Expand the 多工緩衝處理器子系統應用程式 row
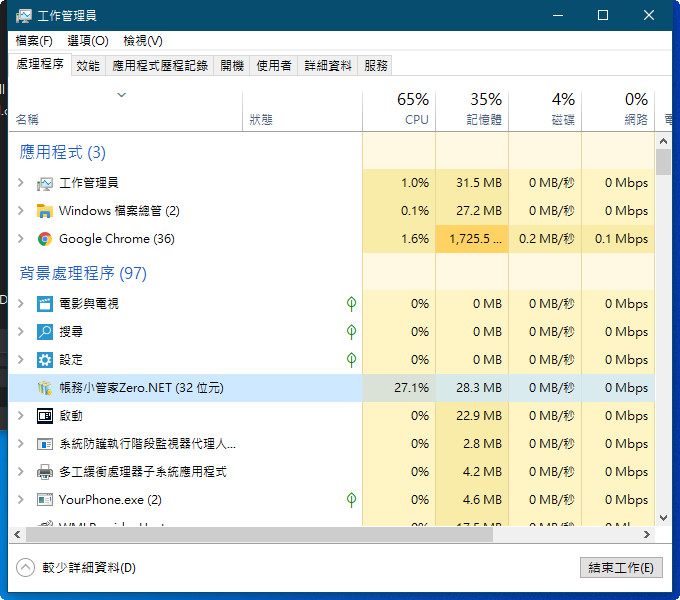Screen dimensions: 680x600 (20, 472)
